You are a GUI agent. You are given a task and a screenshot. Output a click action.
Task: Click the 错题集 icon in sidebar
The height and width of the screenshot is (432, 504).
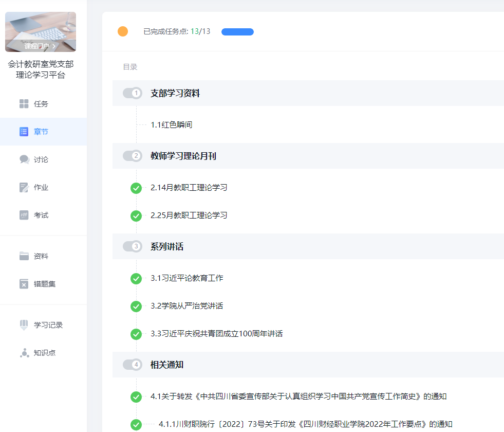[x=24, y=284]
